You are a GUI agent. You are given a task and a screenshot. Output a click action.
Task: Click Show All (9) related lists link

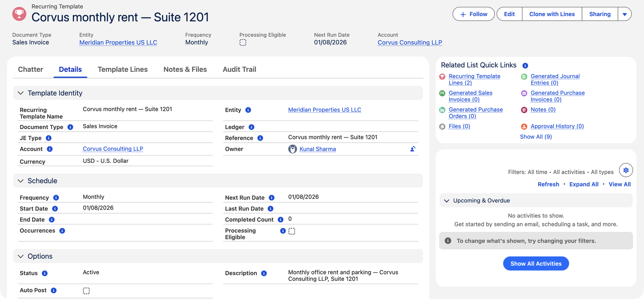536,137
